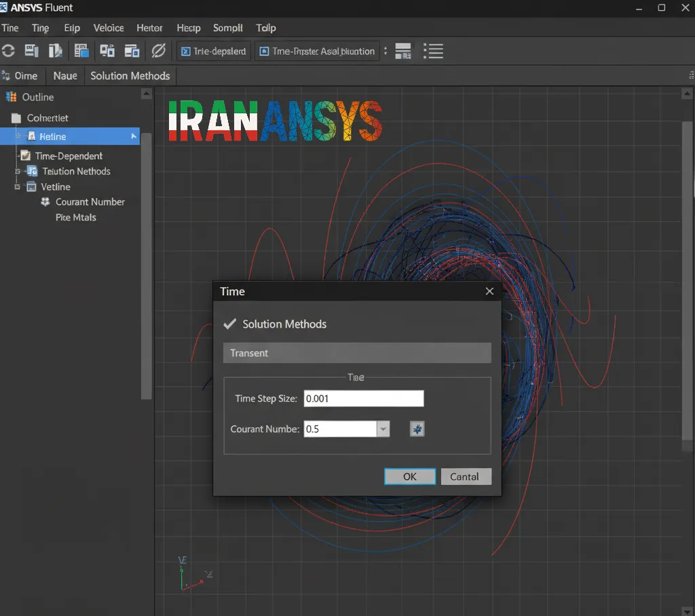Click the stacked panel layout icon

403,51
